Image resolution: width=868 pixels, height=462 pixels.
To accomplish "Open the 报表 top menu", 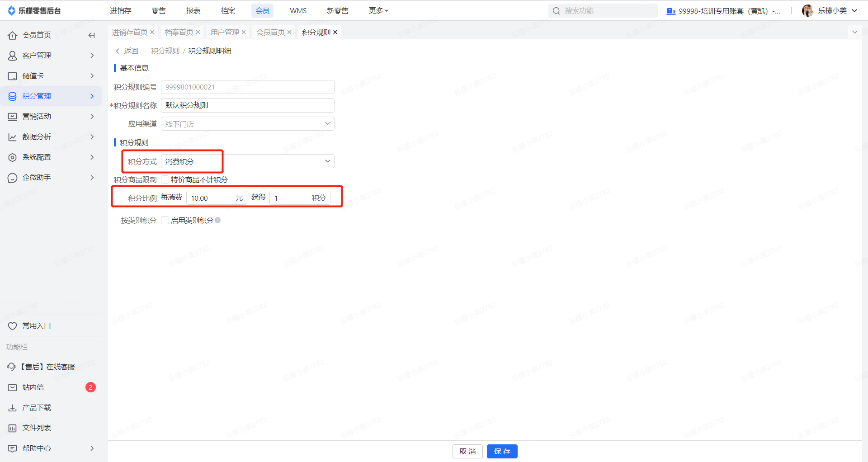I will (193, 10).
